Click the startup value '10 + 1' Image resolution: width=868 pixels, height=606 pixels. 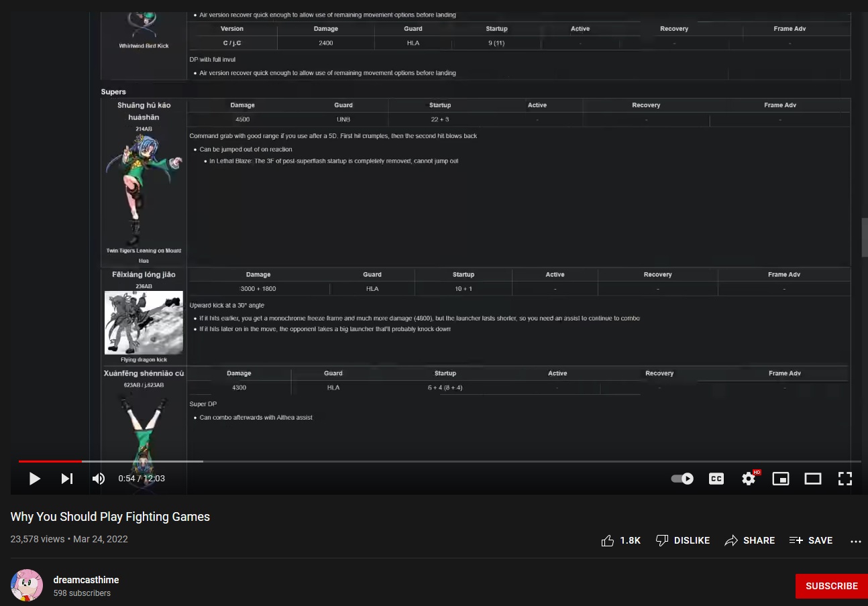[x=464, y=289]
